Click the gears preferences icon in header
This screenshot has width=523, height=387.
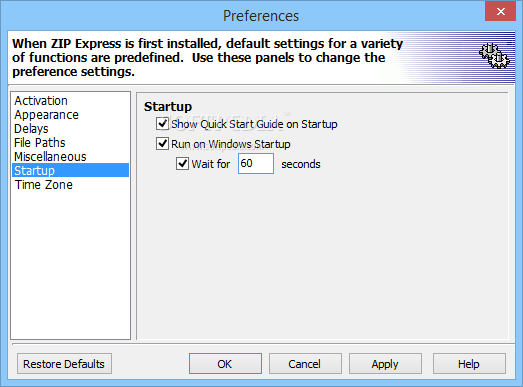494,56
